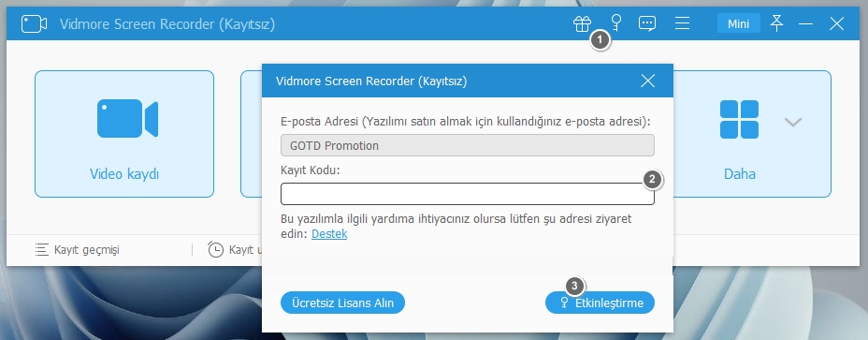Switch to Mini mode

pos(739,23)
